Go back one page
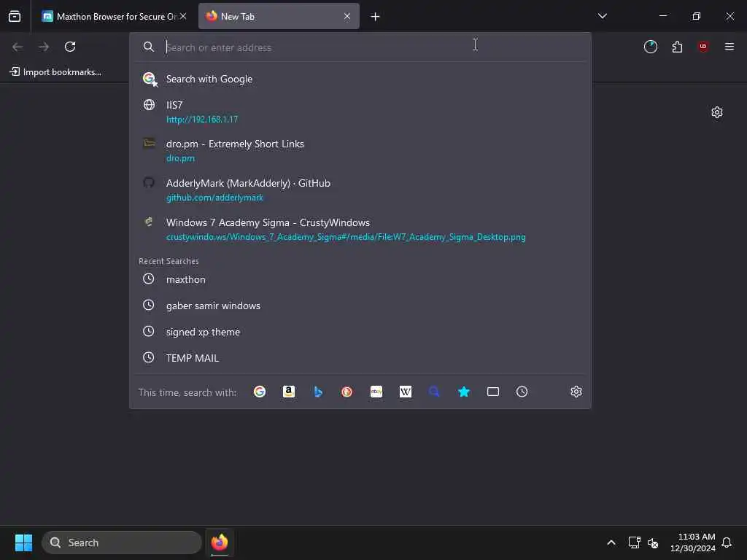This screenshot has width=747, height=560. [18, 47]
